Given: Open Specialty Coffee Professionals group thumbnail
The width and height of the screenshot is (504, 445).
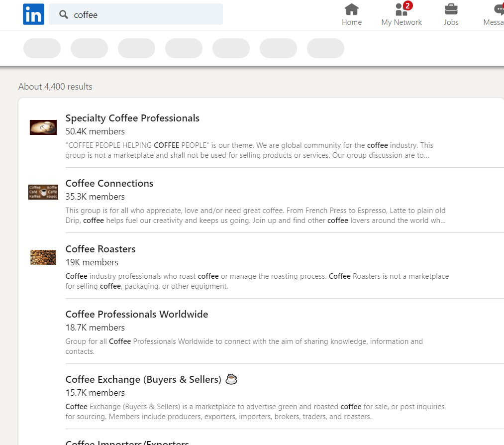Looking at the screenshot, I should click(43, 127).
